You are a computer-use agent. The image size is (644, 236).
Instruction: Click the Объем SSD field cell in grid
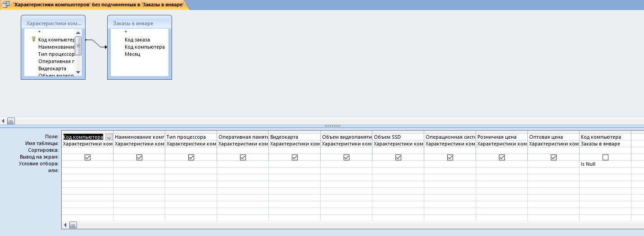tap(398, 137)
